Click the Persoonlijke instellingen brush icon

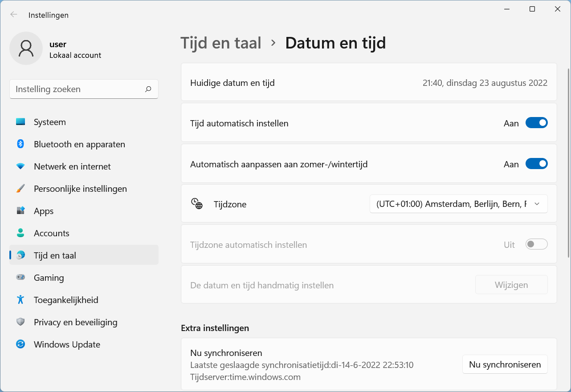(20, 189)
